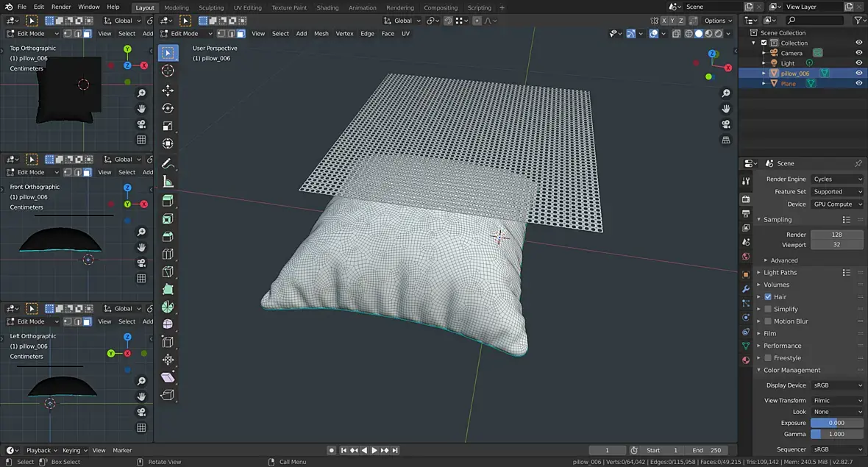Screen dimensions: 868x467
Task: Select the Spin tool
Action: [x=168, y=307]
